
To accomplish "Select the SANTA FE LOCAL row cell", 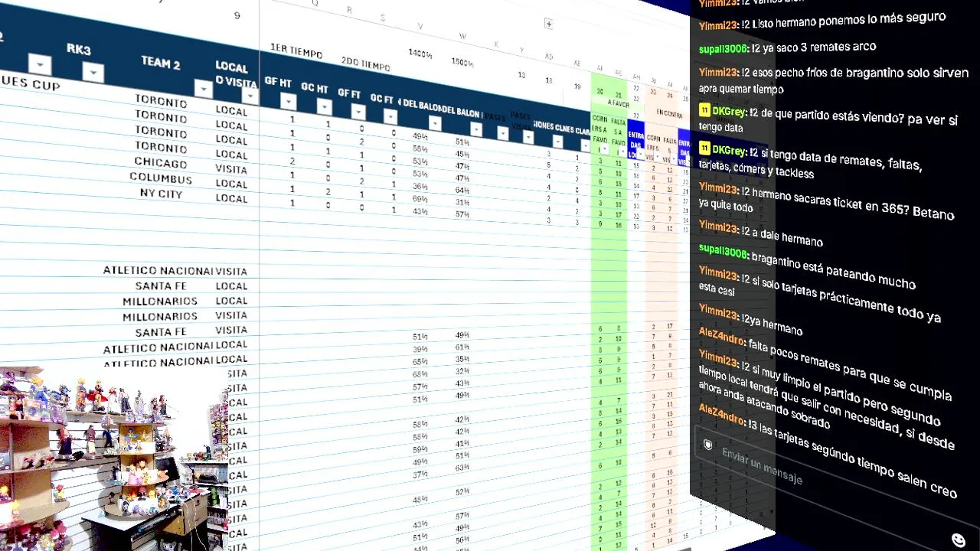I will click(161, 286).
